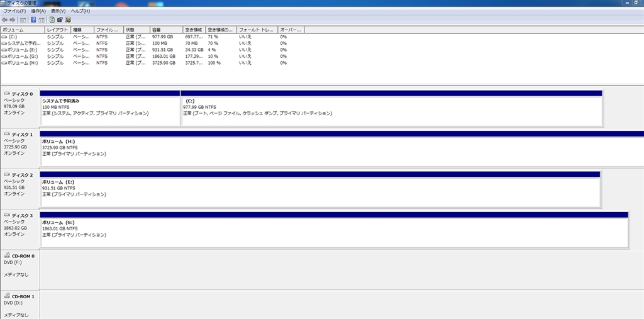644x319 pixels.
Task: Click the drive icon of ボリューム (H:) list row
Action: click(4, 63)
